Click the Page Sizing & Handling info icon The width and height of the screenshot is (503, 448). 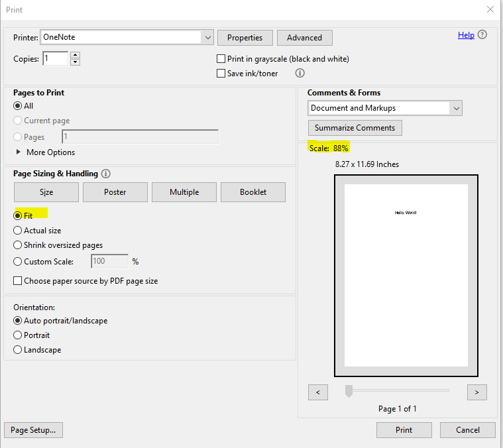(x=106, y=174)
